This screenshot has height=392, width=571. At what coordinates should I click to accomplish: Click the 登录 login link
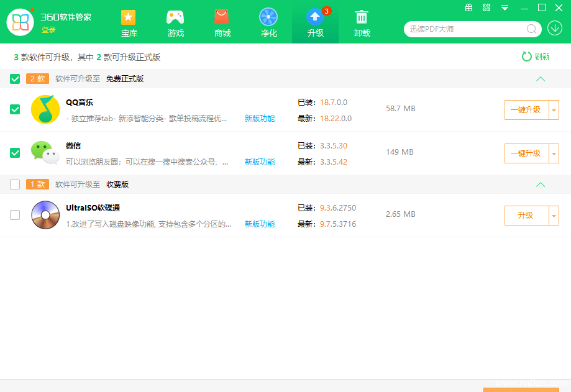48,30
